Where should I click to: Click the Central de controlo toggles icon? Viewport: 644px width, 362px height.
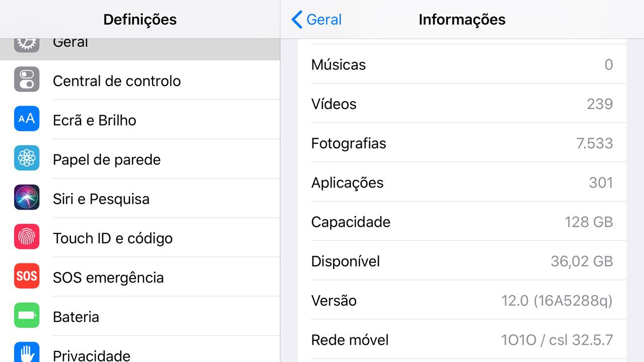(x=27, y=79)
